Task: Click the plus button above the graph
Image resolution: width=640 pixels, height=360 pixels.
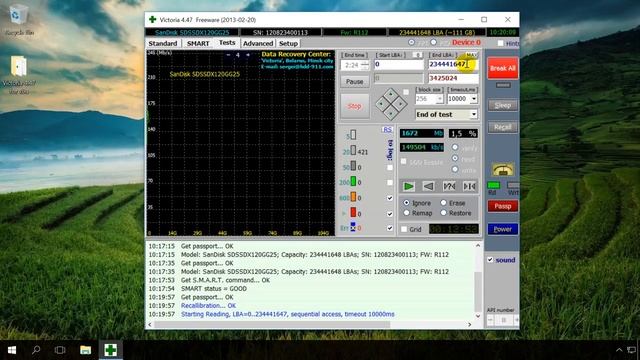Action: 247,55
